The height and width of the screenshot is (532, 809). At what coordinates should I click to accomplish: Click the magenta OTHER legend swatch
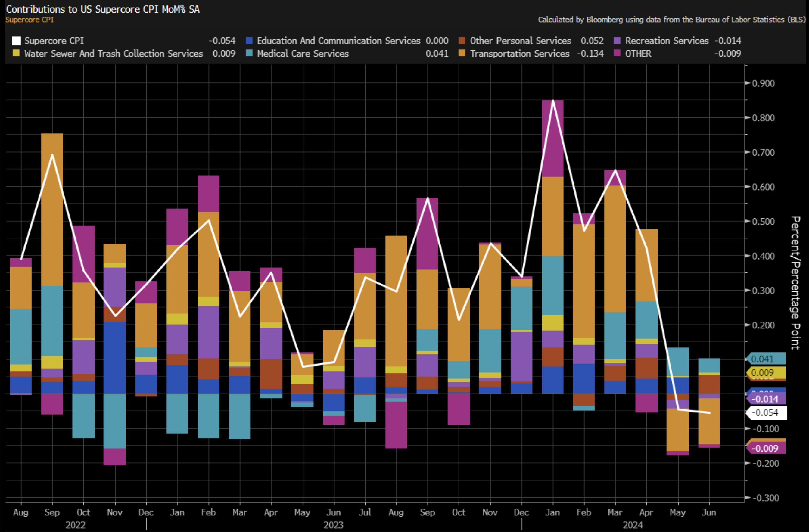[617, 53]
